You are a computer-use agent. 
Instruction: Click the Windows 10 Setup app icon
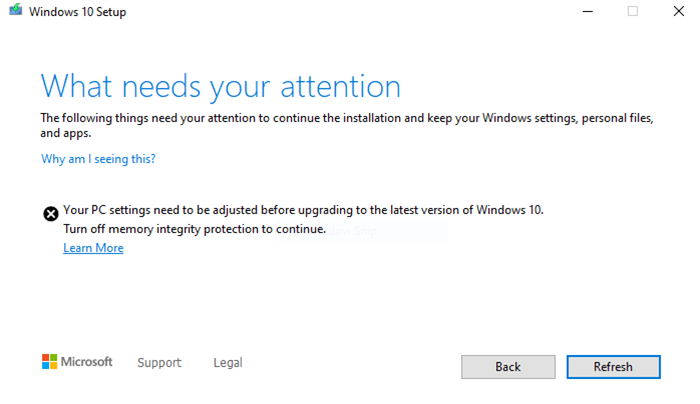point(14,12)
